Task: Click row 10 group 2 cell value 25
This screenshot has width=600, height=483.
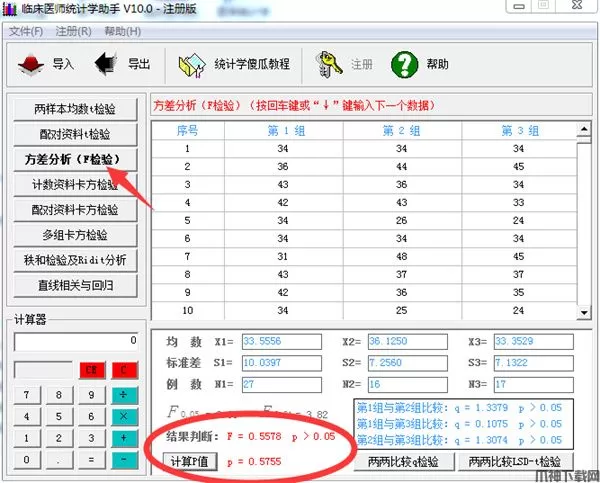Action: [x=402, y=311]
